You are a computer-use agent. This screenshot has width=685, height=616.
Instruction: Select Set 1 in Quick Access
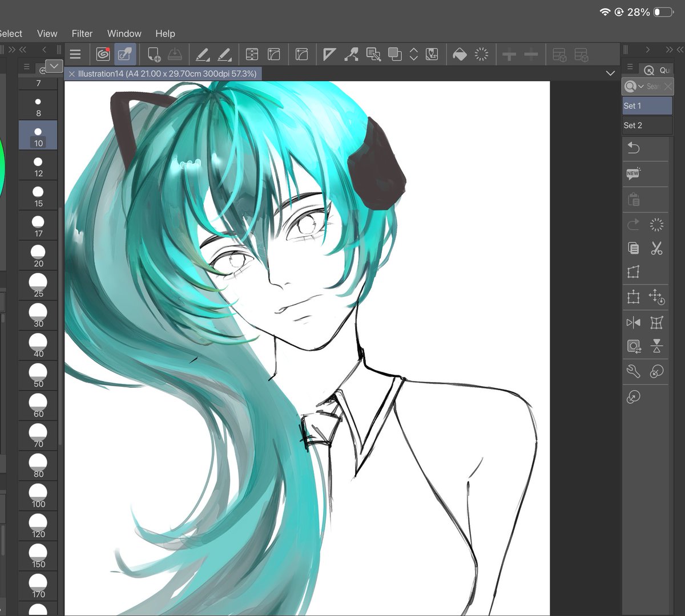coord(647,106)
